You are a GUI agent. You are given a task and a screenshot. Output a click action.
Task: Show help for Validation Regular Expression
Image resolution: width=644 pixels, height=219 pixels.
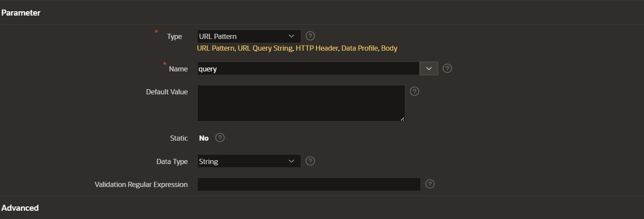click(x=430, y=184)
